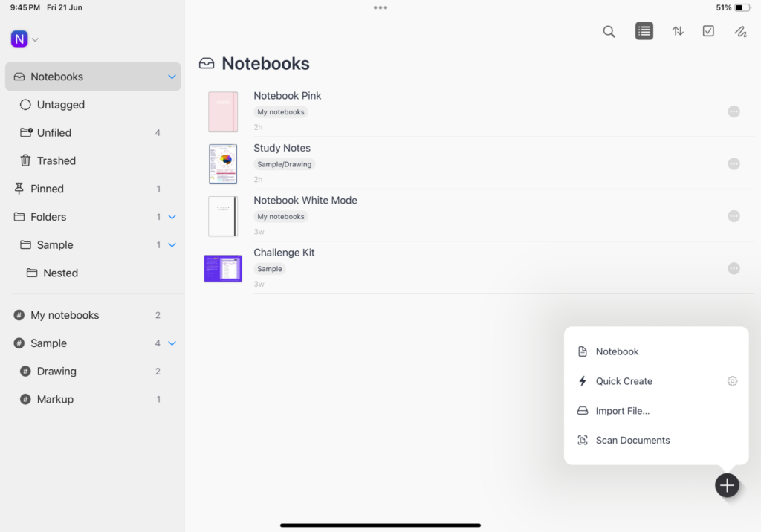761x532 pixels.
Task: Open the Nested folder icon
Action: click(32, 273)
